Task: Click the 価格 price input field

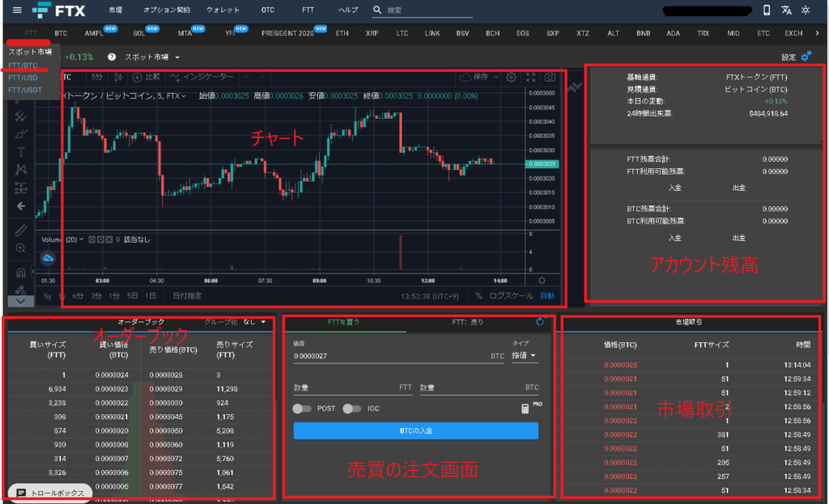Action: click(398, 355)
